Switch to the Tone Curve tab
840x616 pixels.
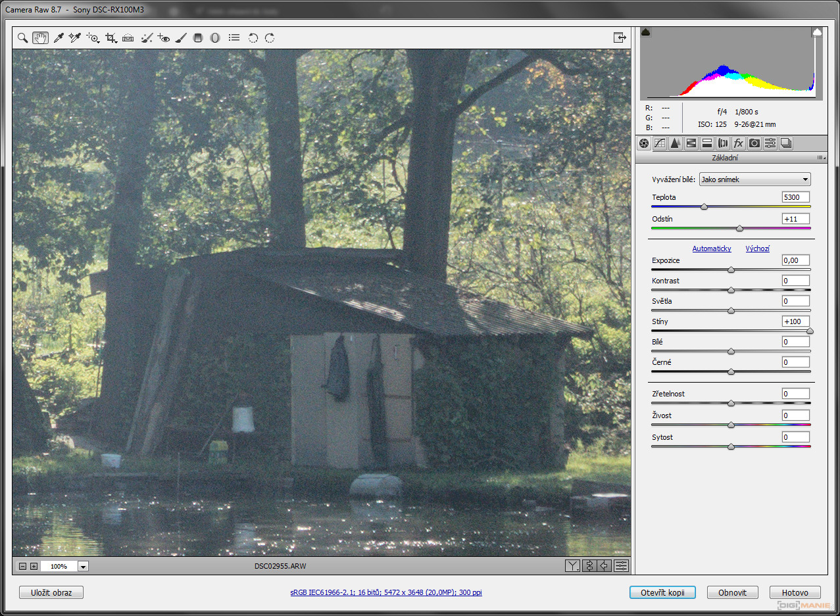click(659, 143)
